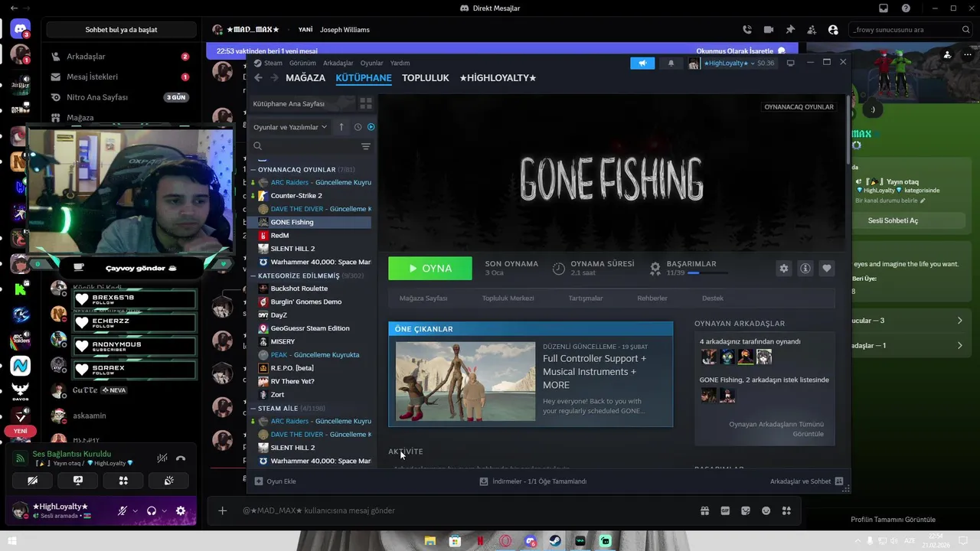This screenshot has width=980, height=551.
Task: Open Steam from the Windows taskbar
Action: [x=555, y=541]
